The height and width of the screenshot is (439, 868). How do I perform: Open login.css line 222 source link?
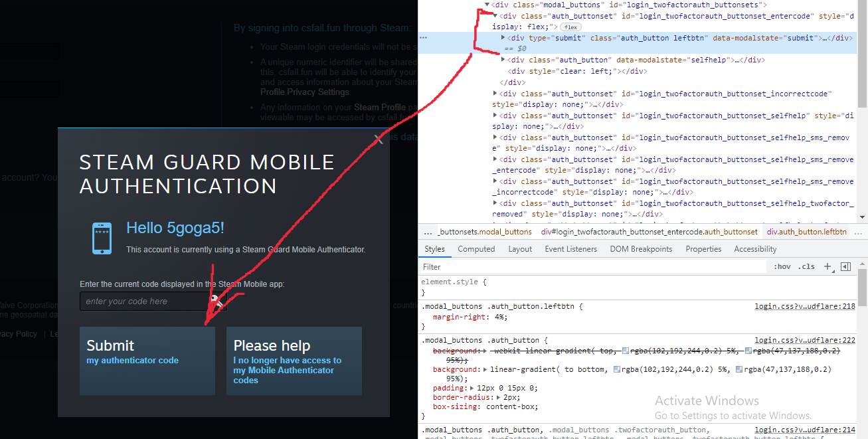[x=805, y=340]
